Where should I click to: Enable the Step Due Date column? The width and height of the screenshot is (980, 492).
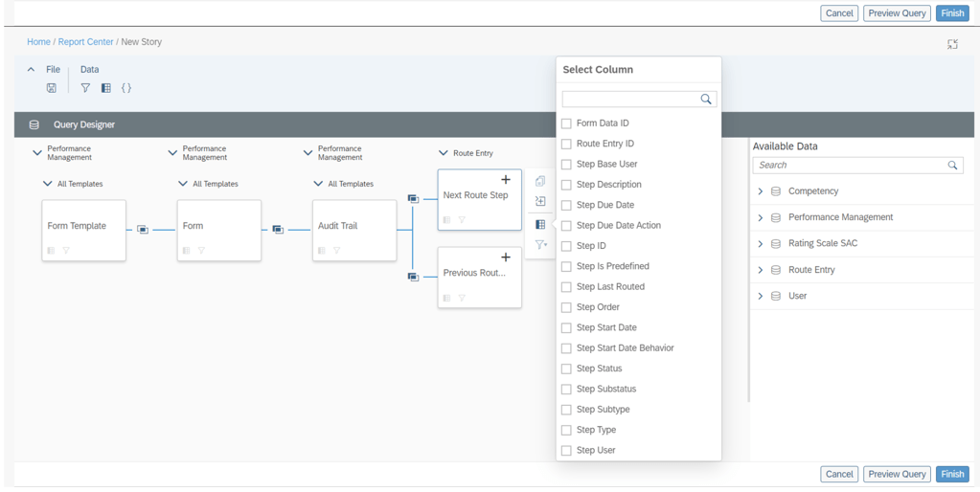(x=566, y=205)
